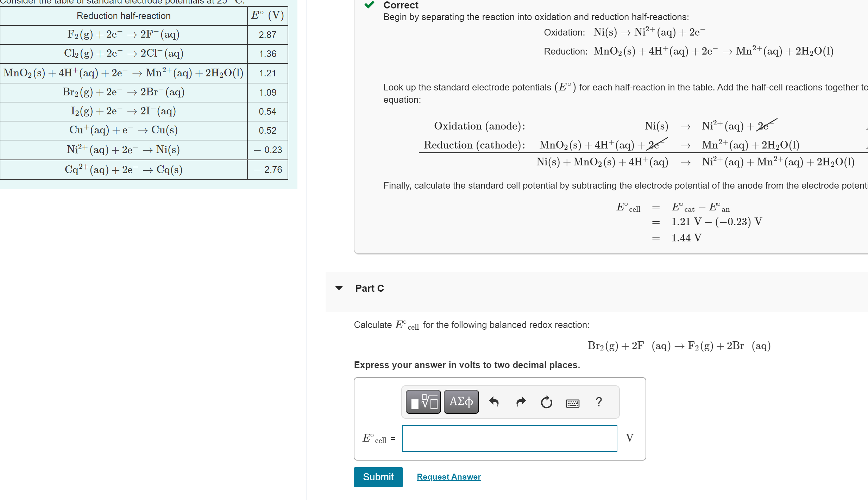Open equation editor help with the question mark

coord(598,401)
